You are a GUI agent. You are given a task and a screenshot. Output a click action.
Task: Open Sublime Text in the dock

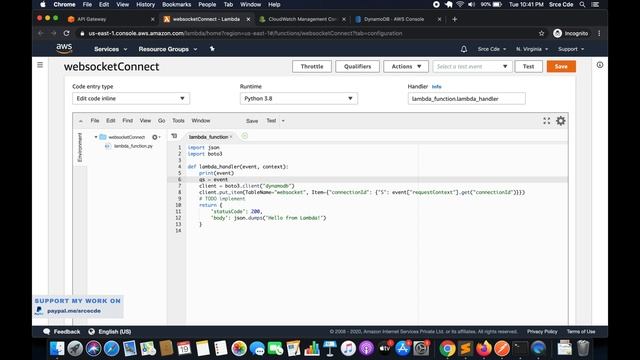(465, 349)
